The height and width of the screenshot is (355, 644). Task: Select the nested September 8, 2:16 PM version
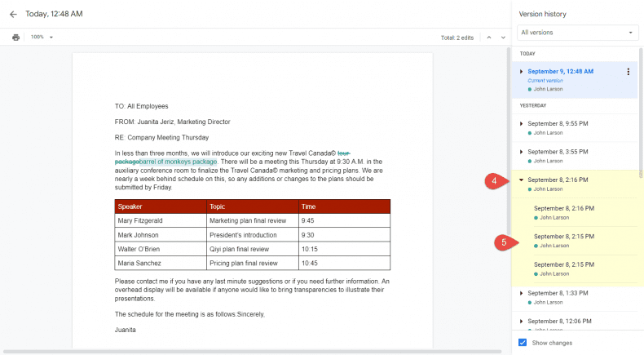pyautogui.click(x=564, y=208)
